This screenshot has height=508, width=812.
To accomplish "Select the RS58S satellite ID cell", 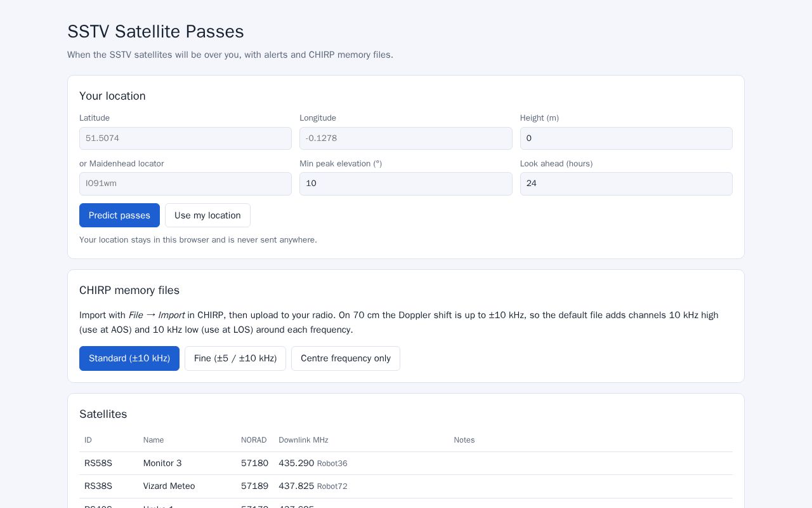I will [98, 464].
